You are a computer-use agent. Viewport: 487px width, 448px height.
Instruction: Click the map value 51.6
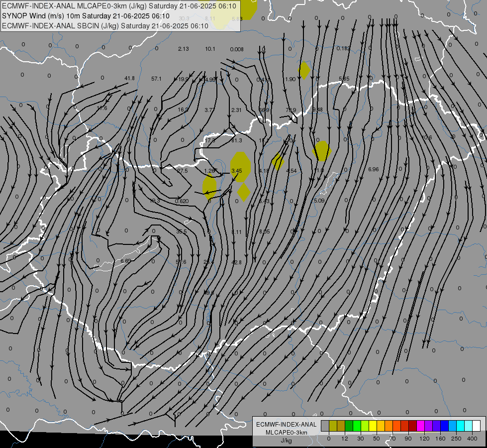coord(181,262)
